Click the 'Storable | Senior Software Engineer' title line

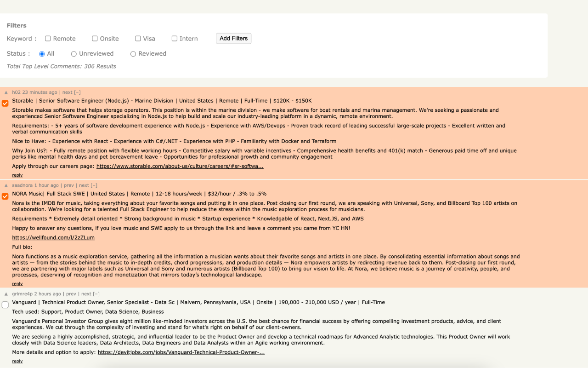coord(162,101)
